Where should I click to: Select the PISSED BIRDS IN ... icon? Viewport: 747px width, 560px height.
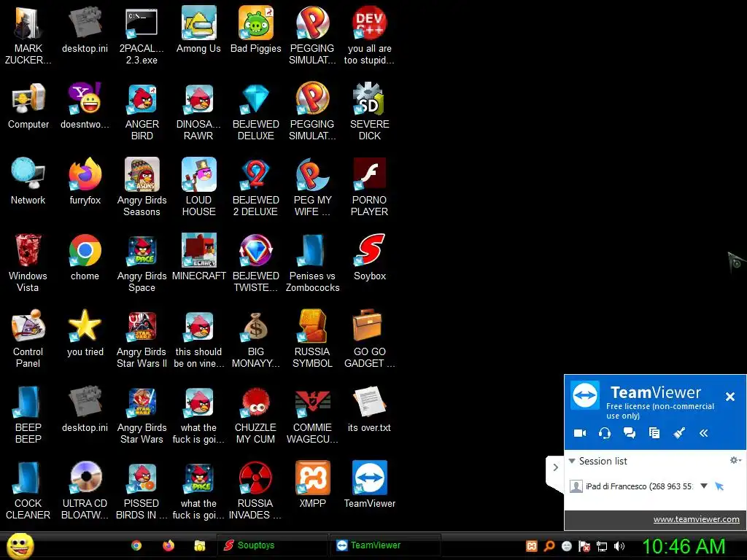[142, 490]
